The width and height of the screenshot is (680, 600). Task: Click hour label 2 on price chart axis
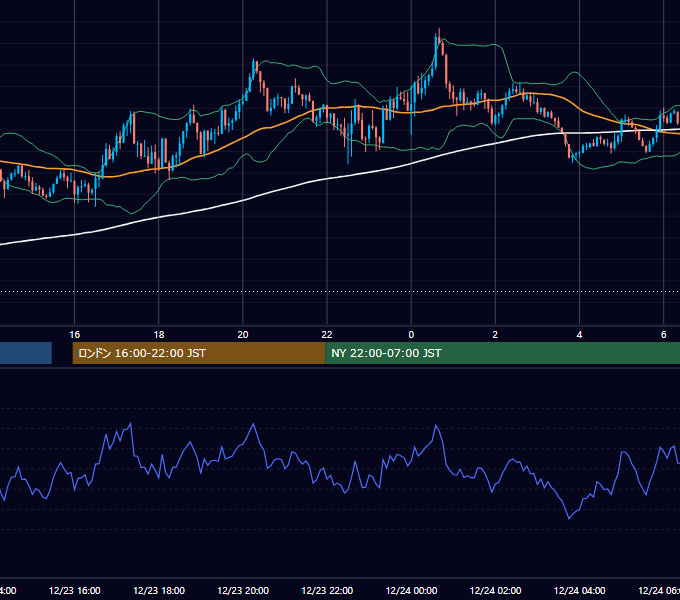495,335
